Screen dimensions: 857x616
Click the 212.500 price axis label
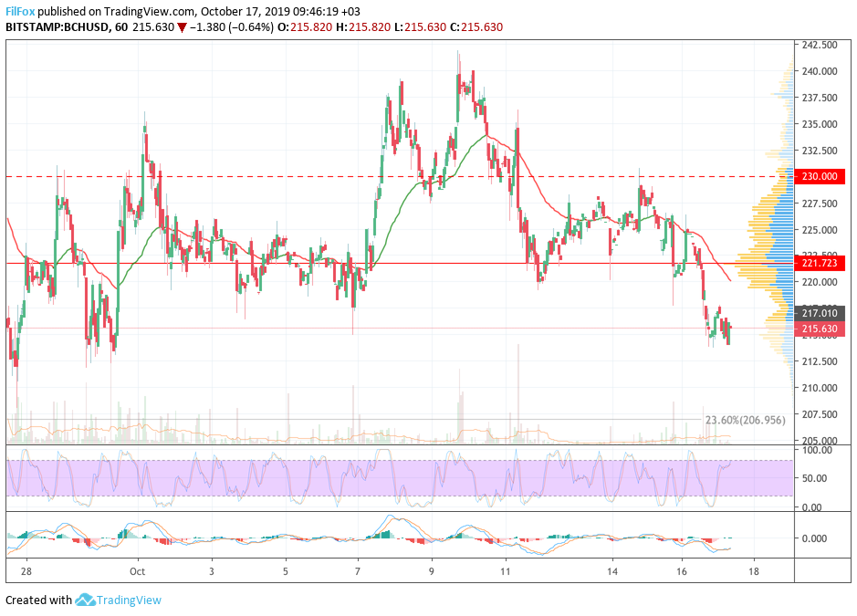[x=820, y=361]
